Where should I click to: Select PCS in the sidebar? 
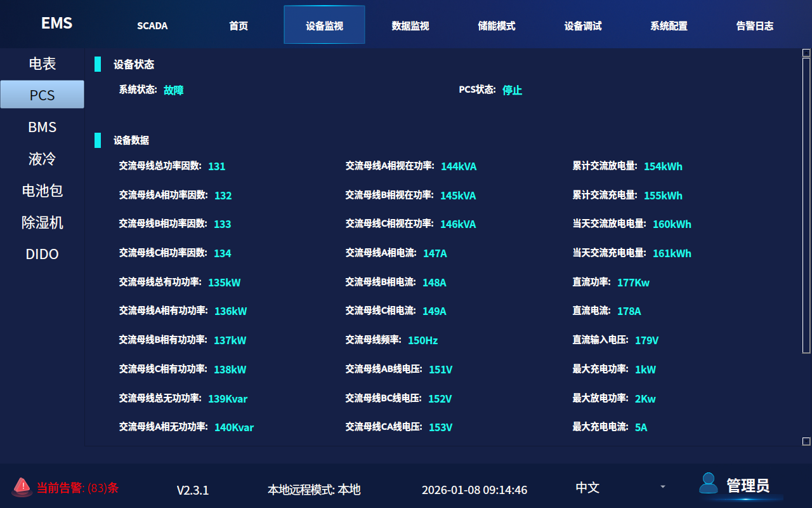click(43, 95)
